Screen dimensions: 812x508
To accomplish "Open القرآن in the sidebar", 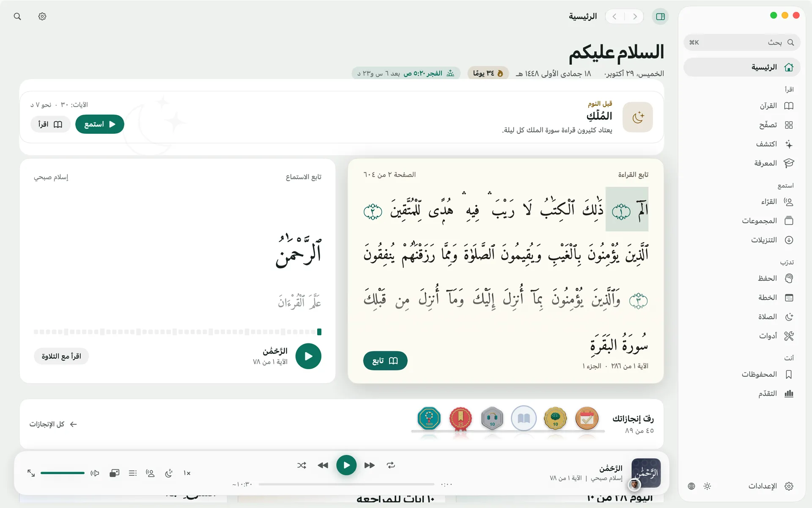I will (x=742, y=105).
